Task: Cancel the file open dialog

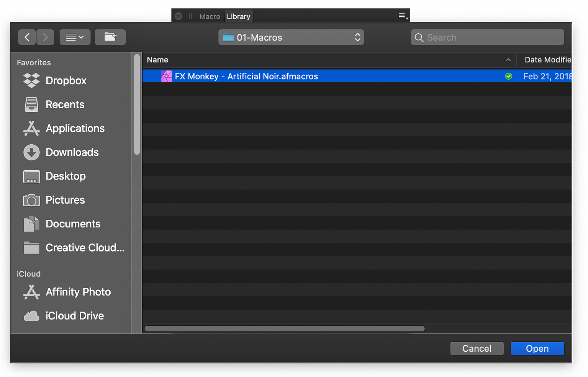Action: pyautogui.click(x=477, y=348)
